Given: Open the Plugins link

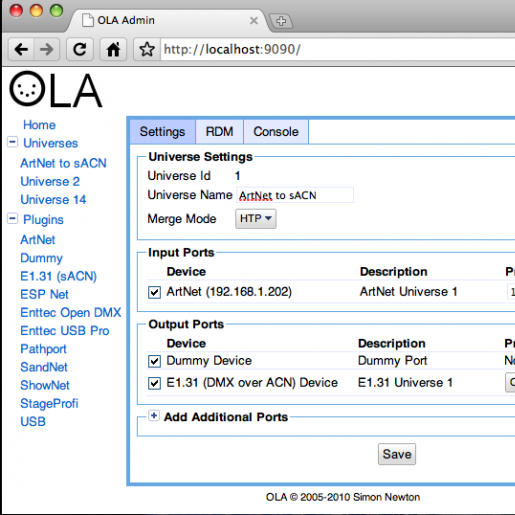Looking at the screenshot, I should [43, 220].
